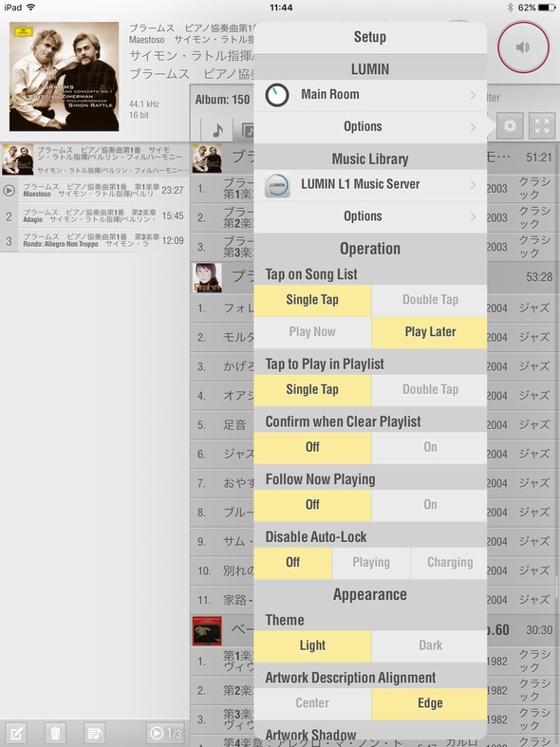Screen dimensions: 560x747
Task: Tap the LUMIN L1 Music Server icon
Action: coord(277,185)
